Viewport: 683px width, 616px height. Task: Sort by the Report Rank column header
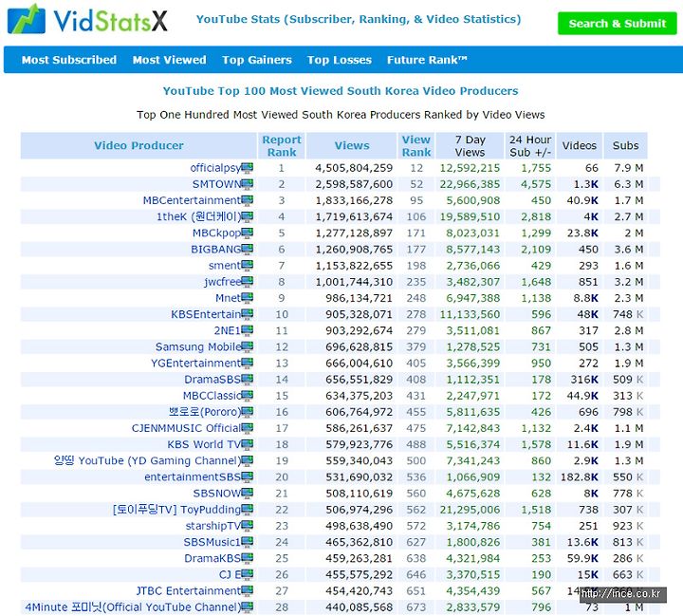tap(282, 145)
